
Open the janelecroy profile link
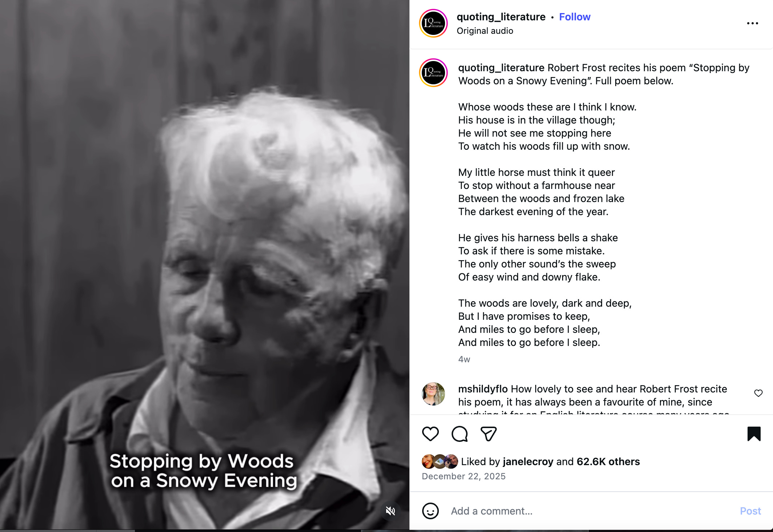(x=528, y=462)
